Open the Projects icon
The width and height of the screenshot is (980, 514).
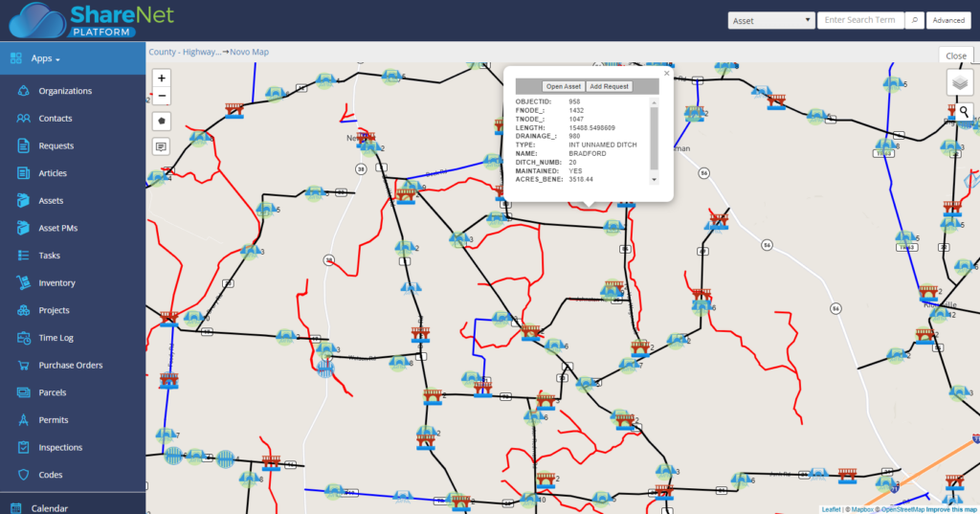point(23,310)
